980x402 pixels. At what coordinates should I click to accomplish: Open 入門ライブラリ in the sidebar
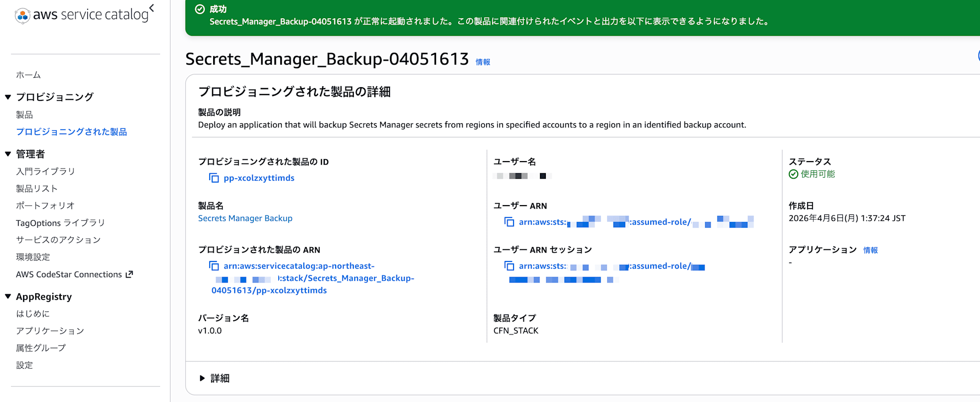pos(46,171)
